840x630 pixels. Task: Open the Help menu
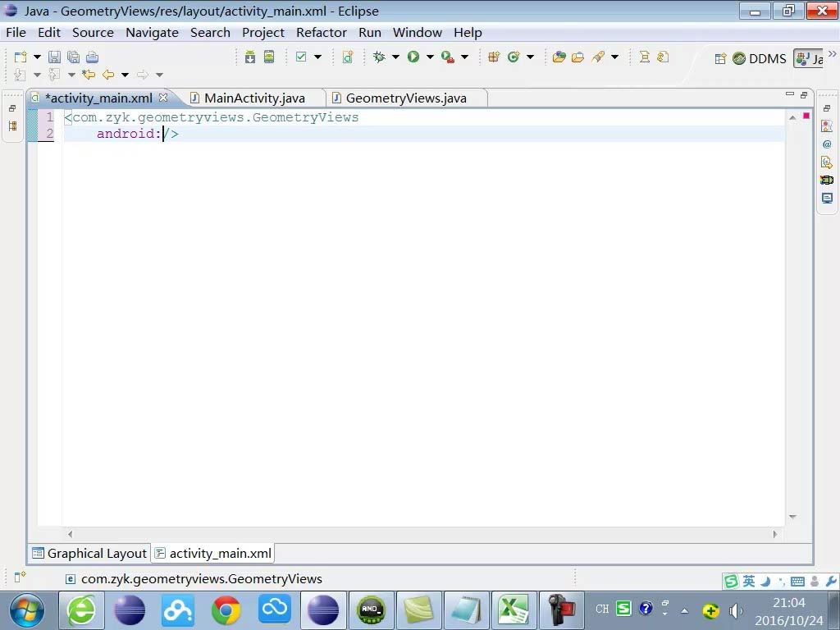[468, 33]
